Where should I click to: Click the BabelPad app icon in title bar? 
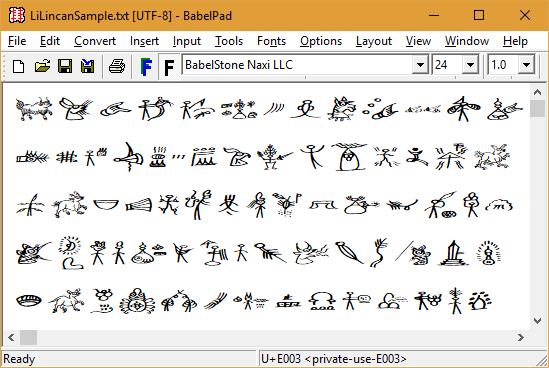pos(16,15)
